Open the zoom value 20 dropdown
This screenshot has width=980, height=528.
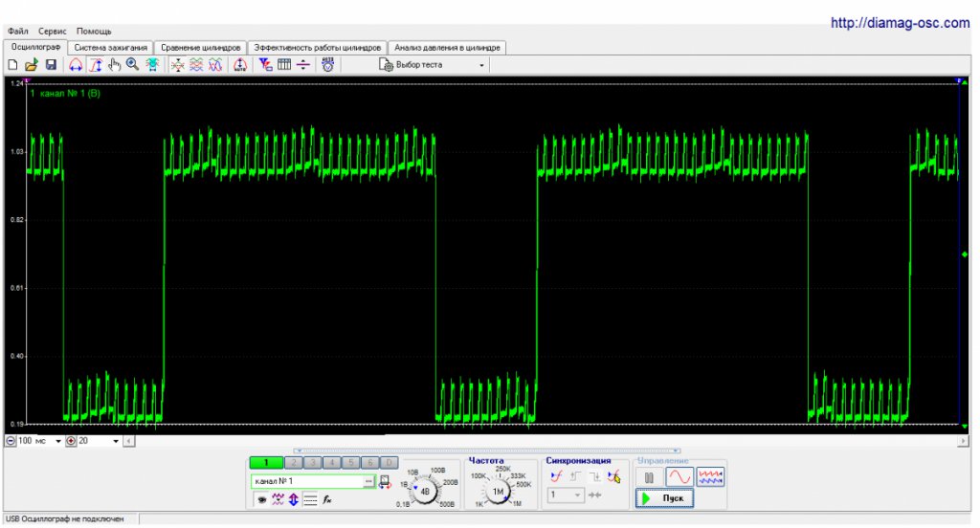point(116,441)
